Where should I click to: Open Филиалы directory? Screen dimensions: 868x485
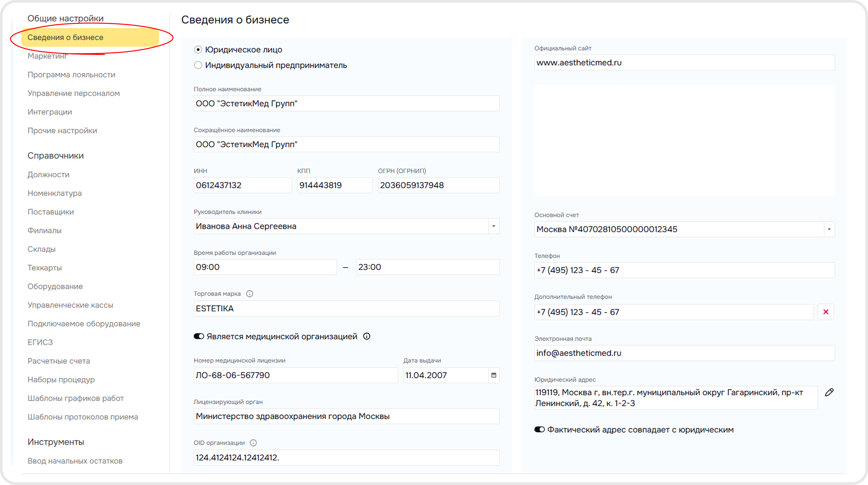click(x=44, y=231)
